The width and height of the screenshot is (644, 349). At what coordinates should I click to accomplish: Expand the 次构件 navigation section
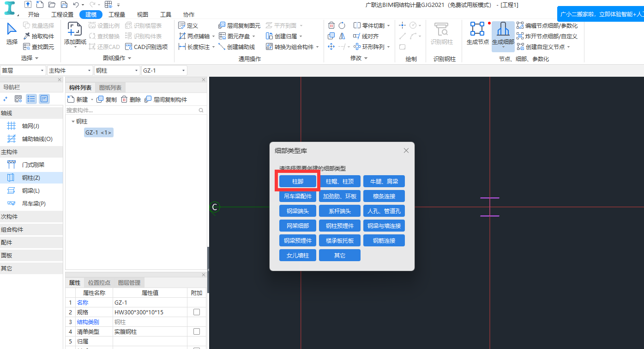click(x=32, y=216)
